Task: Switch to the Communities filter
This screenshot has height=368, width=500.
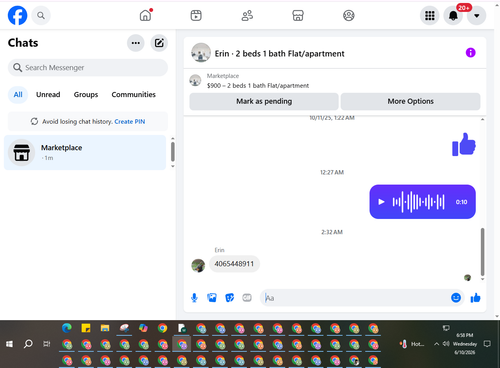Action: [x=133, y=95]
